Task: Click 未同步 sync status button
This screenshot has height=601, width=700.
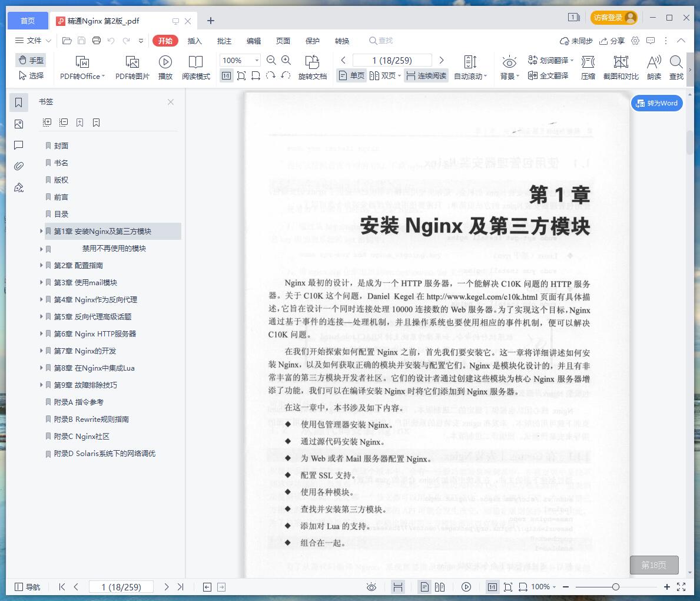Action: click(x=576, y=41)
